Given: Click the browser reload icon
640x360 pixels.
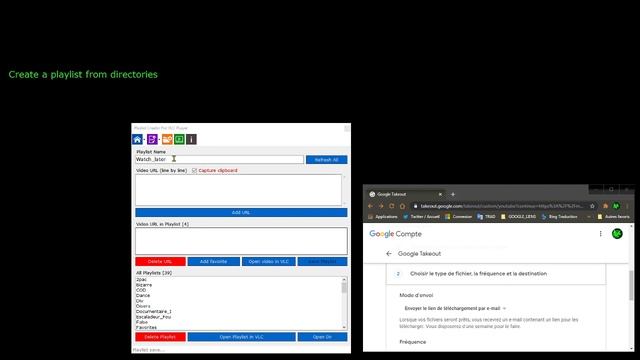Looking at the screenshot, I should pyautogui.click(x=391, y=206).
